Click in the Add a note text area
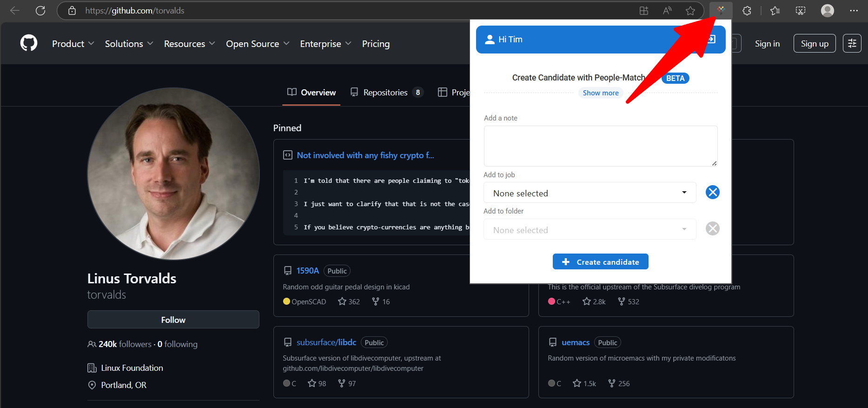This screenshot has height=408, width=868. click(600, 146)
